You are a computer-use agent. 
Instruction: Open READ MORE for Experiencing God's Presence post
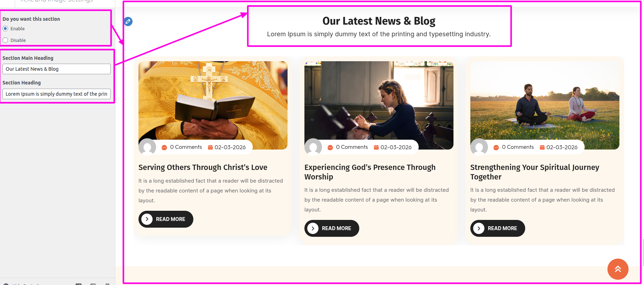pyautogui.click(x=331, y=228)
